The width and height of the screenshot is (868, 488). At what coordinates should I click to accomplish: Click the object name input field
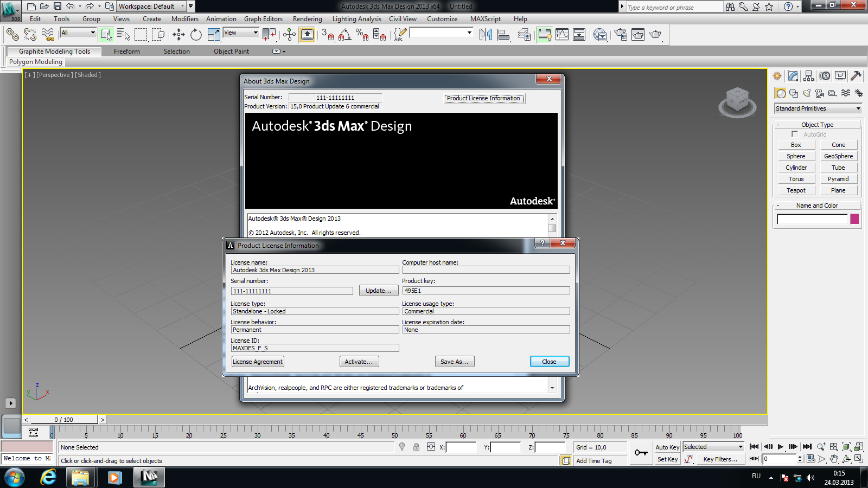point(812,219)
